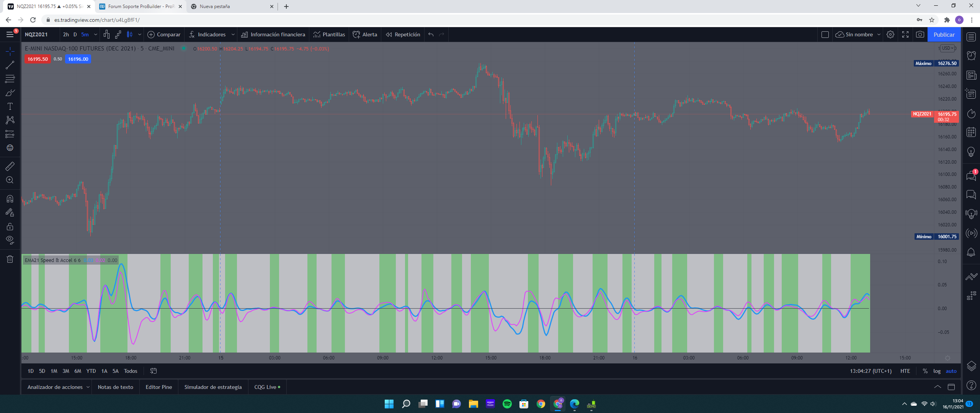Expand the time interval dropdown arrow

pos(95,34)
